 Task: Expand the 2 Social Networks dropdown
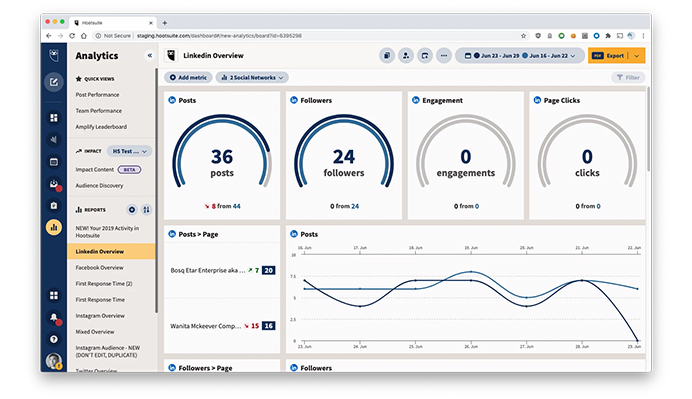click(x=252, y=78)
